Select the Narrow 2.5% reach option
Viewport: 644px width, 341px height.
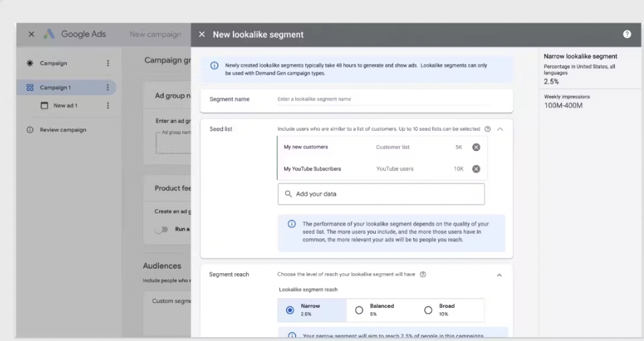pyautogui.click(x=312, y=310)
